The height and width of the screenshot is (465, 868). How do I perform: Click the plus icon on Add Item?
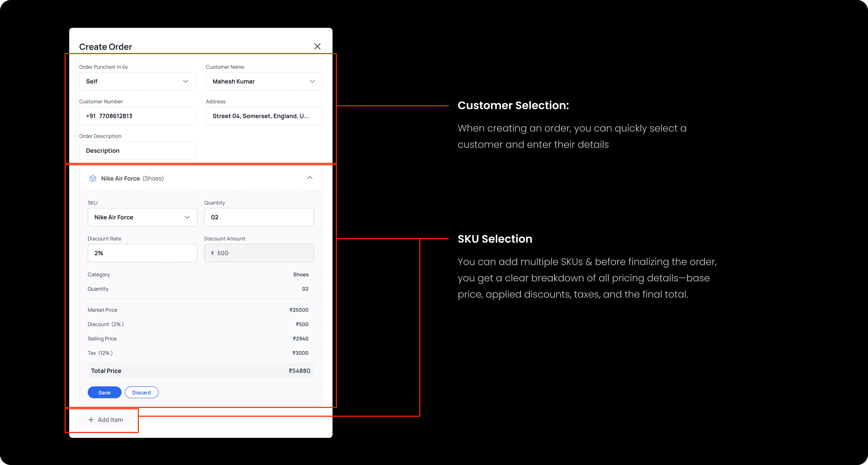(x=91, y=420)
